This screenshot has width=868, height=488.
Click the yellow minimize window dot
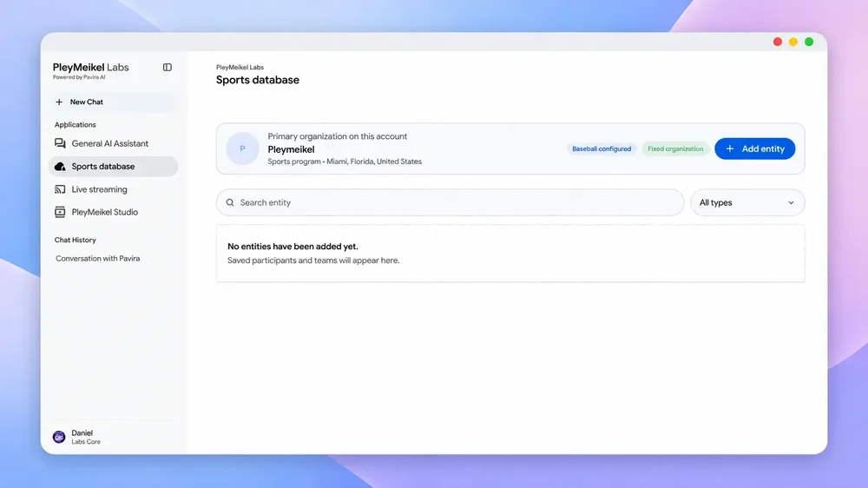click(793, 42)
